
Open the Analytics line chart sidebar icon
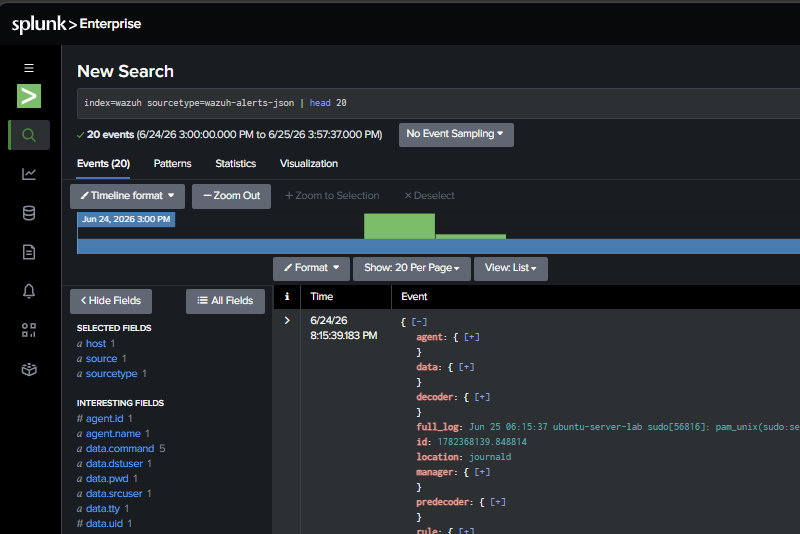pyautogui.click(x=29, y=174)
